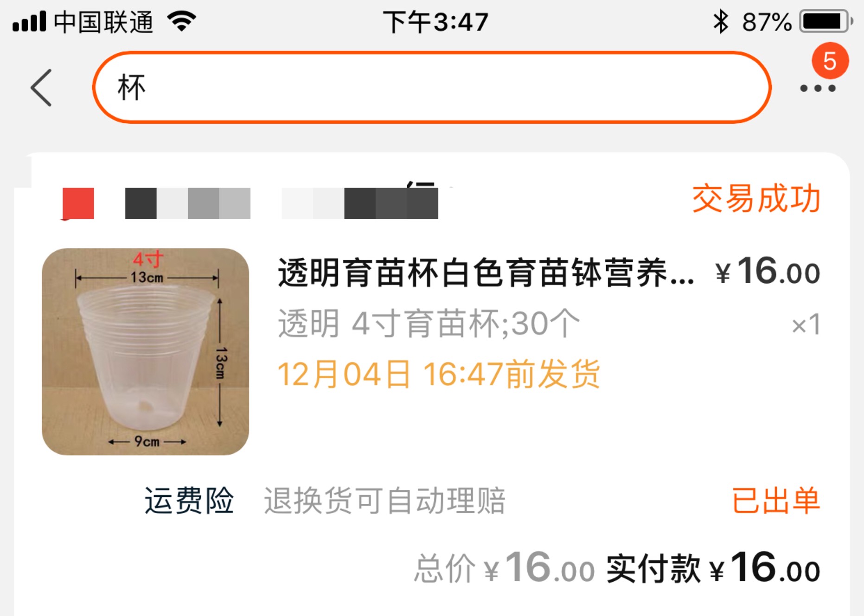This screenshot has width=864, height=616.
Task: Open the 运费险 shipping insurance label
Action: point(189,501)
